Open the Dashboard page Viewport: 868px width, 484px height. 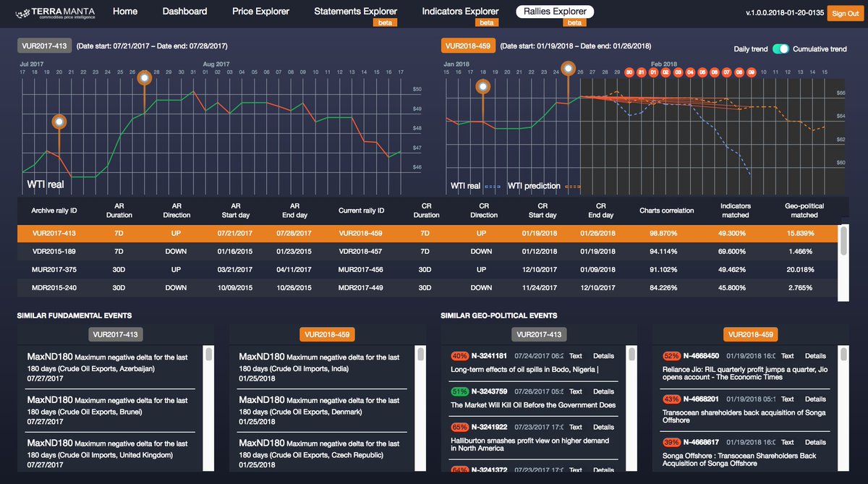(x=184, y=12)
